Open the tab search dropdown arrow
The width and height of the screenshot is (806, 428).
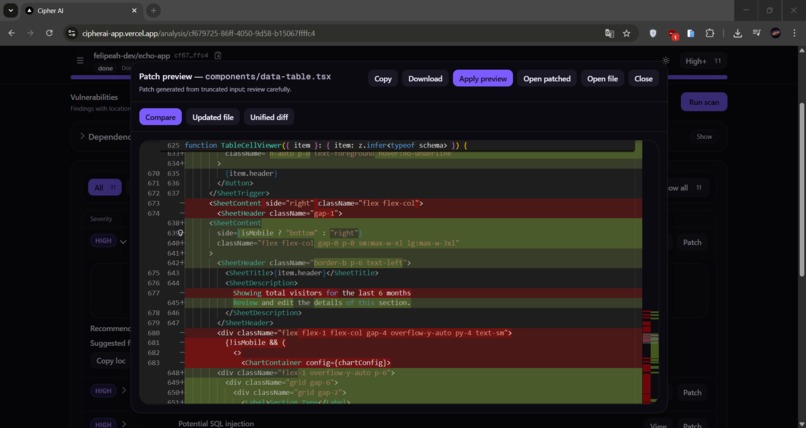[10, 10]
